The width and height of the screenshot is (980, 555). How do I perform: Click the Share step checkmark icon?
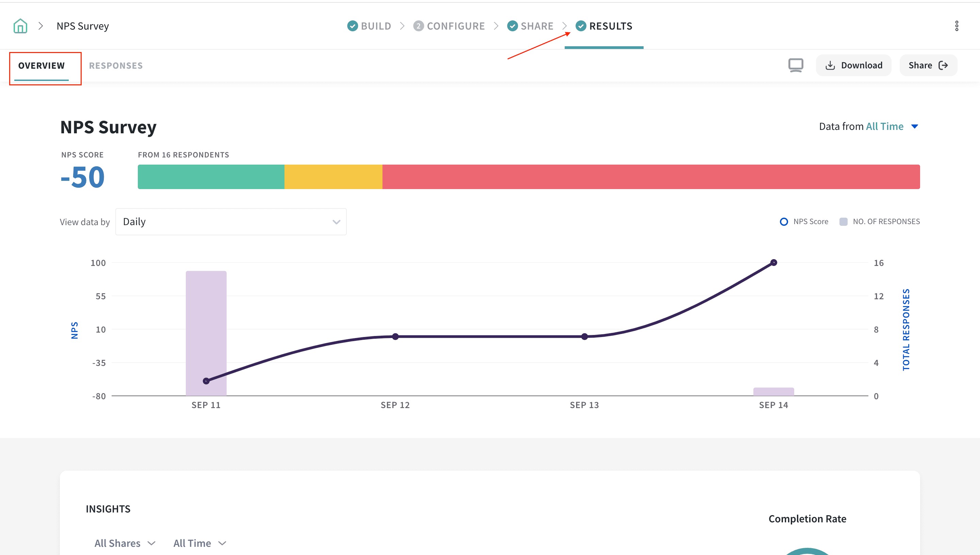(x=512, y=26)
